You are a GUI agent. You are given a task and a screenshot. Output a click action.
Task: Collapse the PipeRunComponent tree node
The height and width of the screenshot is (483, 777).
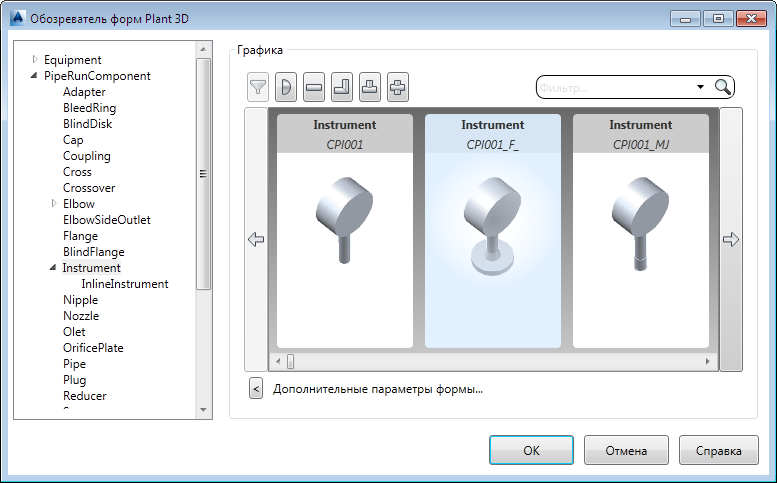pyautogui.click(x=34, y=75)
